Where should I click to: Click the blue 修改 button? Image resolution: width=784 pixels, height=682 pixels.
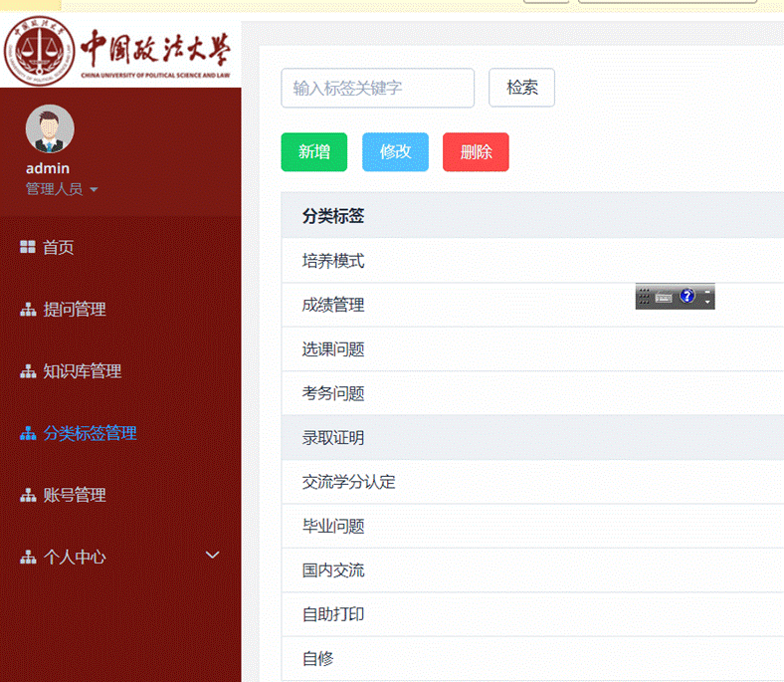[395, 151]
